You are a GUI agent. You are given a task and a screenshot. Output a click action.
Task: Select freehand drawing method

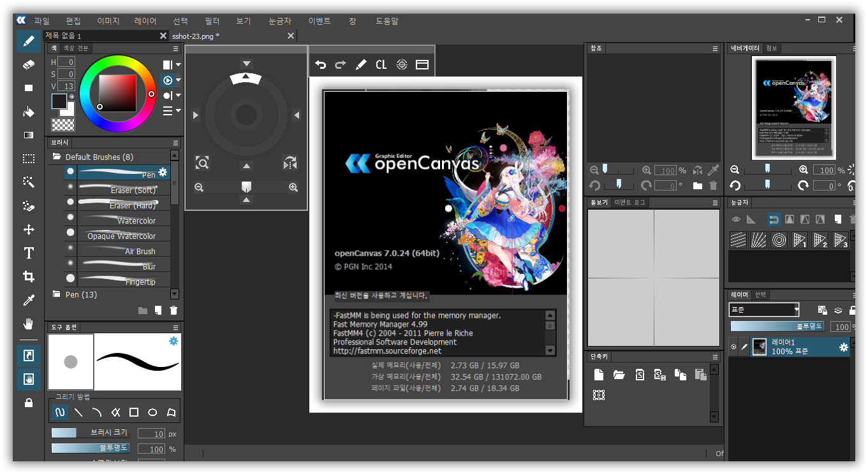(60, 412)
